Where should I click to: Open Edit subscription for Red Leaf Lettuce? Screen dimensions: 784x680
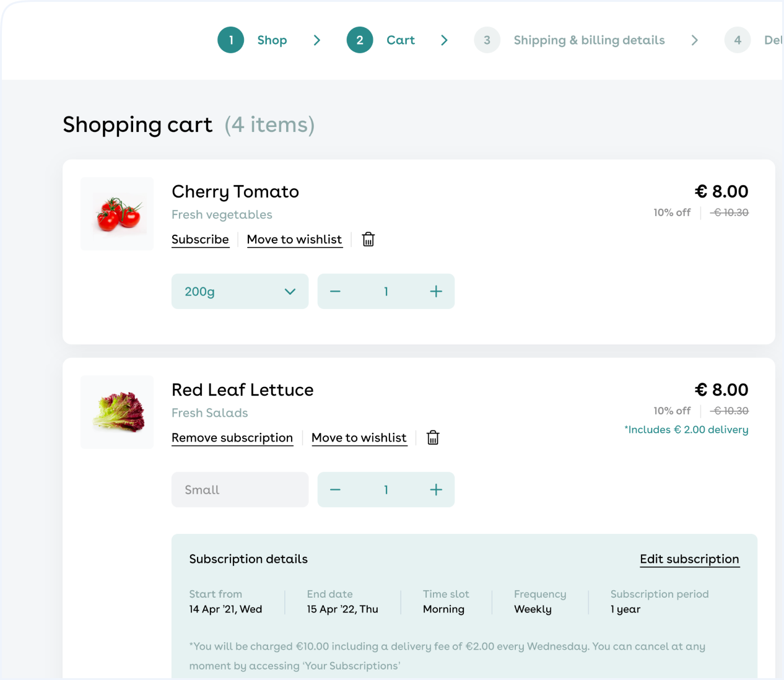pos(689,559)
